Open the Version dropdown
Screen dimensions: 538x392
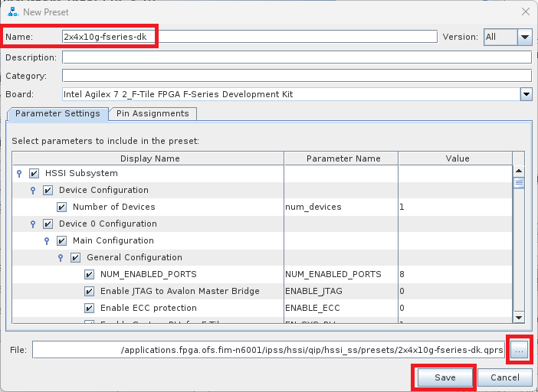point(524,37)
